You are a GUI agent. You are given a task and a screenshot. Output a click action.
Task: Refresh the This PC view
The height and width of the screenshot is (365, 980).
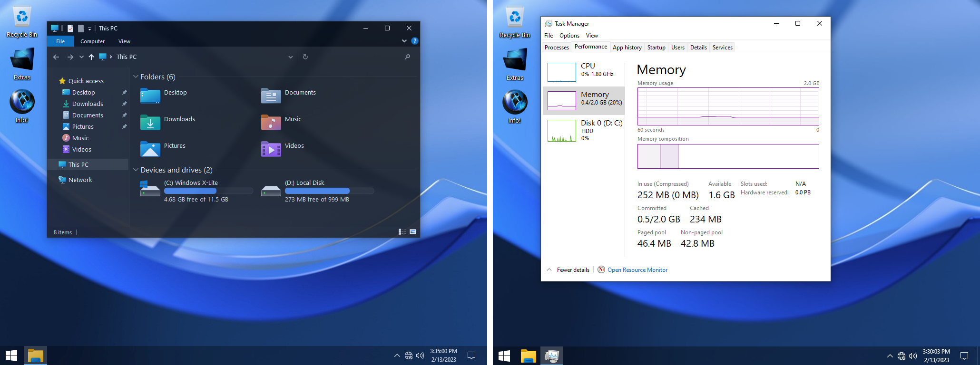(305, 57)
